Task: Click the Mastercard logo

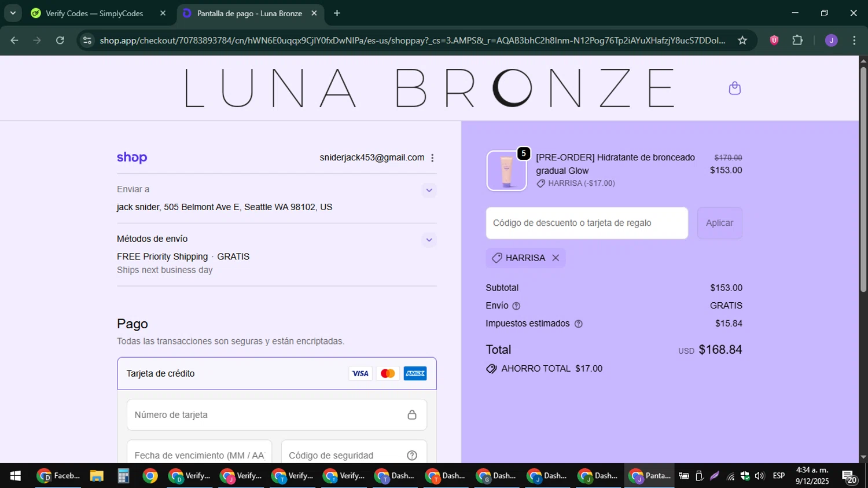Action: pos(388,373)
